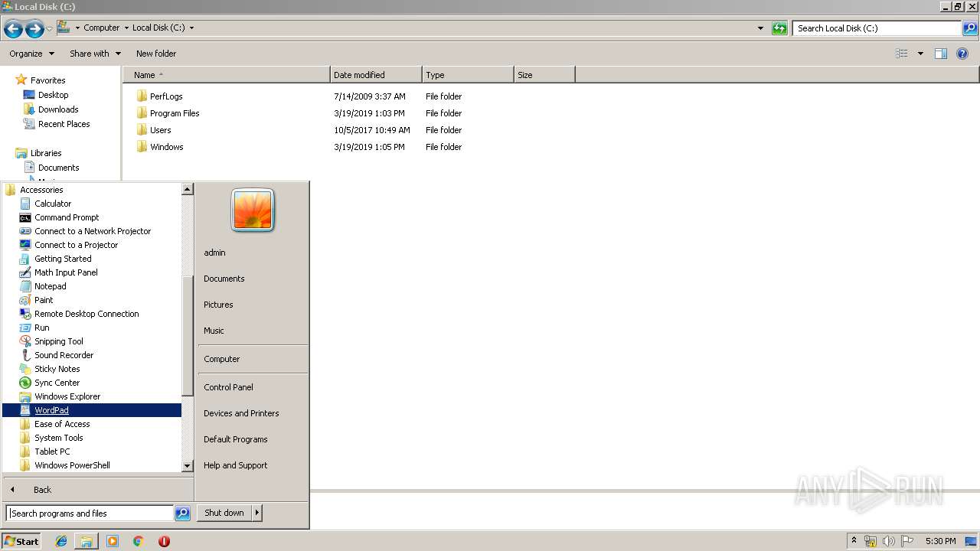
Task: Click the New folder button
Action: [156, 54]
